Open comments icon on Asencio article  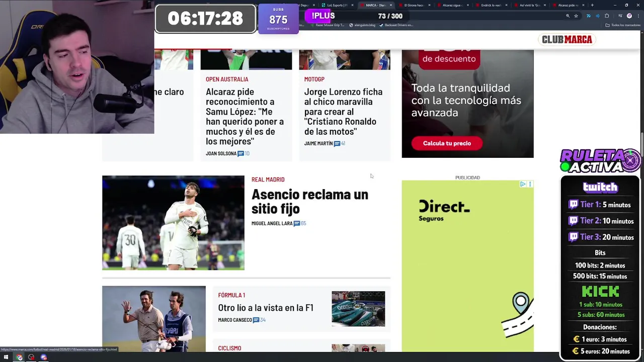(297, 223)
